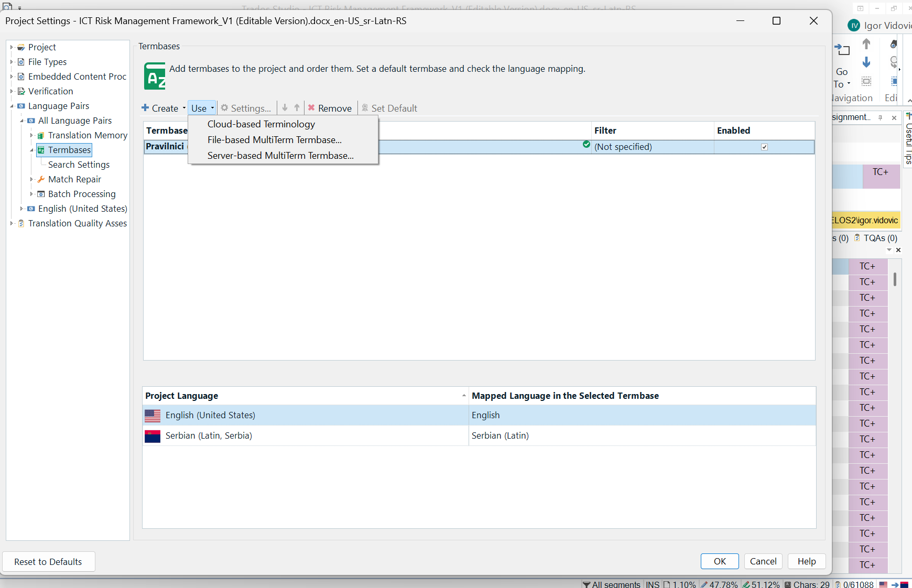The width and height of the screenshot is (912, 588).
Task: Expand the Verification node in the settings tree
Action: point(13,91)
